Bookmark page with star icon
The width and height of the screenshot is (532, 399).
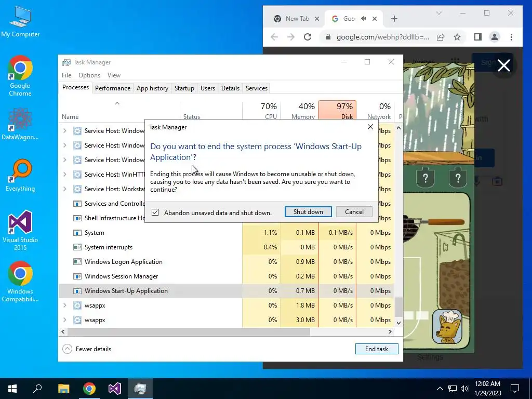point(457,37)
